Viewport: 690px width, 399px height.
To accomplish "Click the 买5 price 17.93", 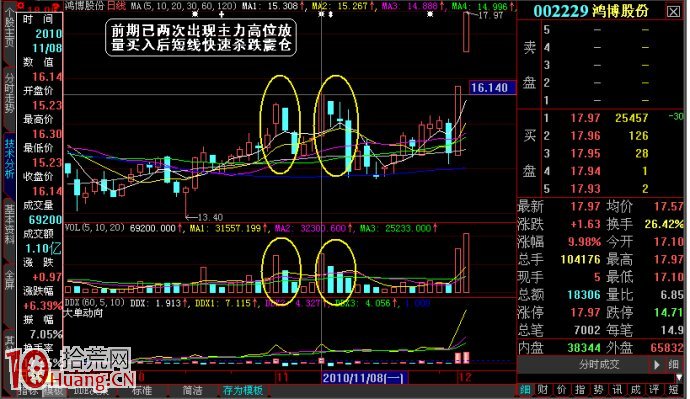I will point(585,189).
